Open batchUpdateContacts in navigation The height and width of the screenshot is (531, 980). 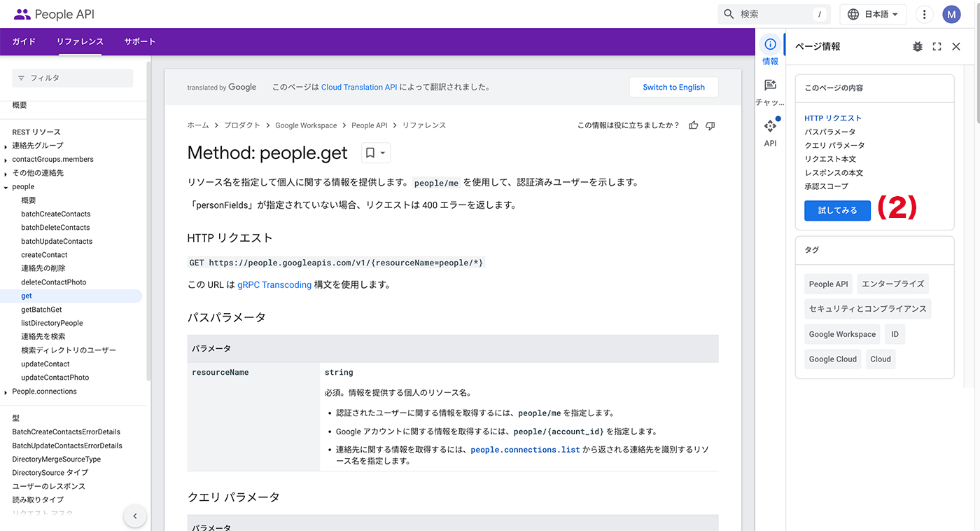[57, 242]
